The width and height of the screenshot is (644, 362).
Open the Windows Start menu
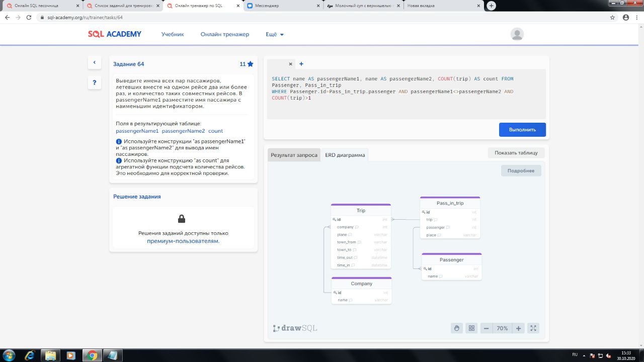(9, 355)
